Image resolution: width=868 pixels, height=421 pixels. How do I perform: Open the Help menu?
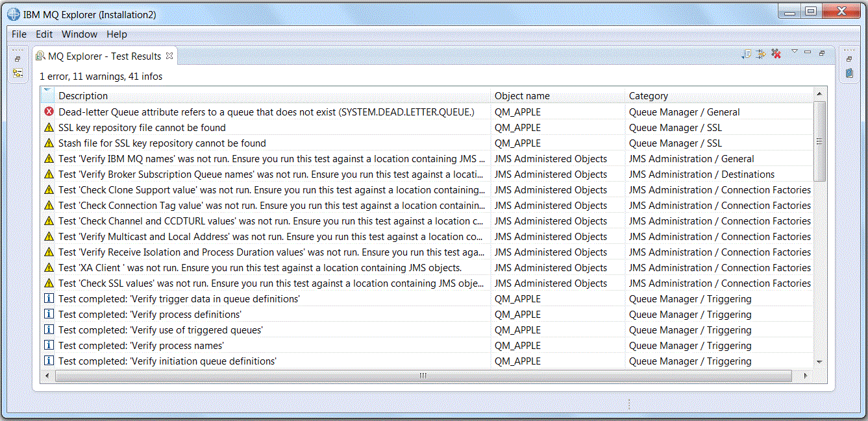tap(117, 34)
